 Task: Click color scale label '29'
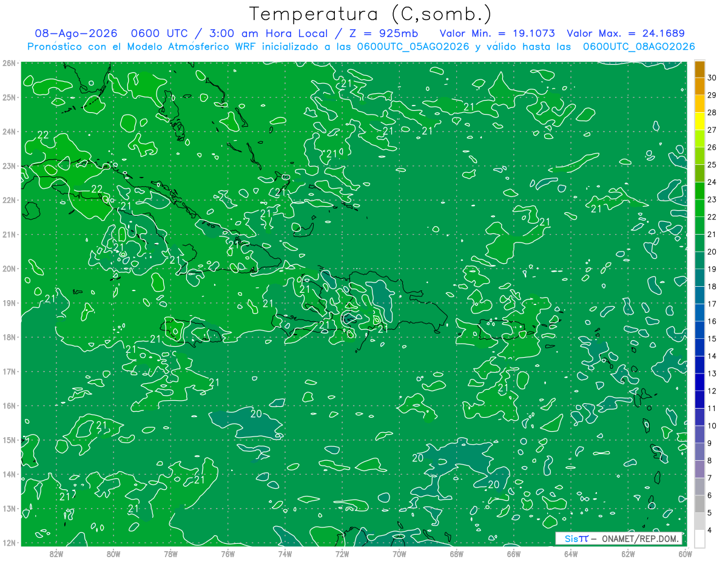[712, 95]
